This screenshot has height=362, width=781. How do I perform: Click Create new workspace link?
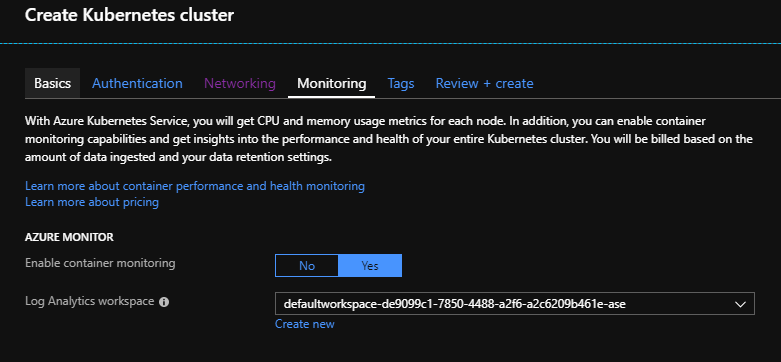305,324
